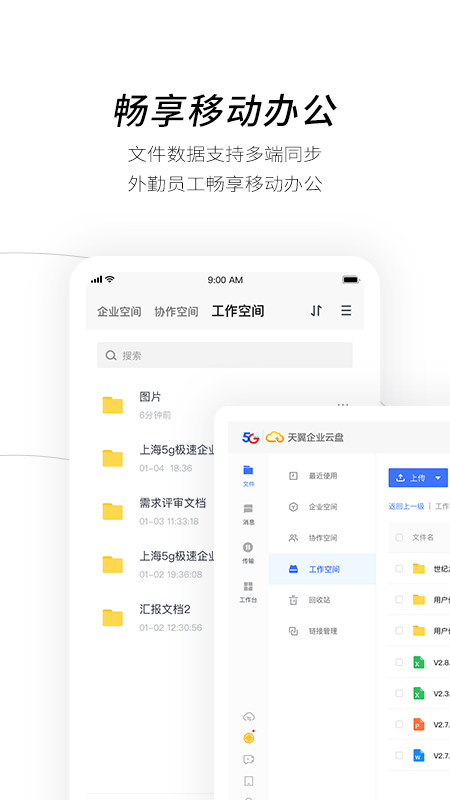Click the 返回上一级 link
The width and height of the screenshot is (450, 800).
[x=406, y=506]
